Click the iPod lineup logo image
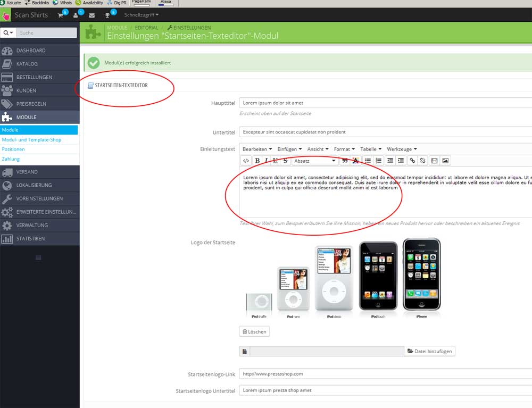Screen dimensions: 532x408 (x=343, y=278)
